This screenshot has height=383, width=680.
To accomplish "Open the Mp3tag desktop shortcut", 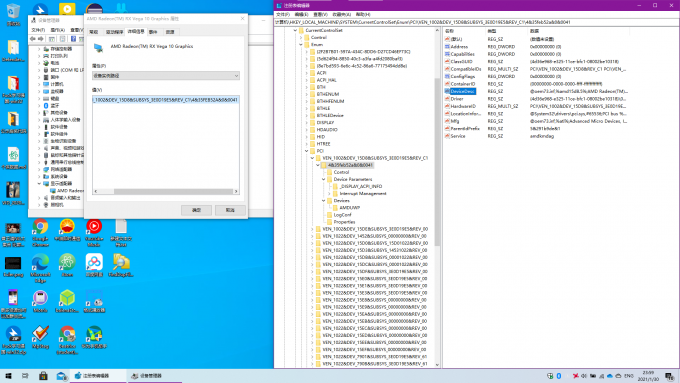I will pyautogui.click(x=40, y=337).
